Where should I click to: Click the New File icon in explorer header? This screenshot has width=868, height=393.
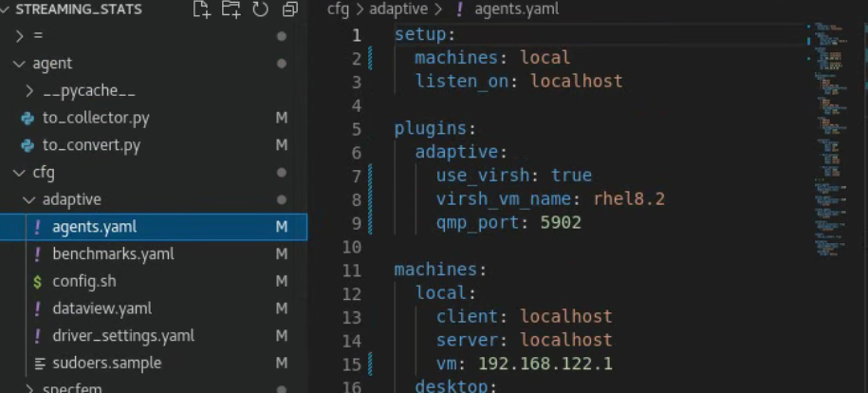(201, 9)
